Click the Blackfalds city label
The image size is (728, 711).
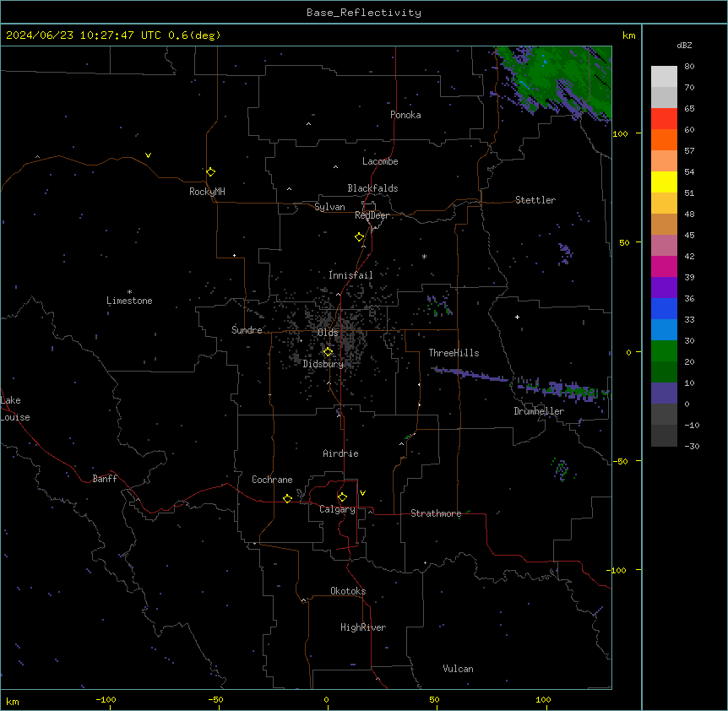372,188
